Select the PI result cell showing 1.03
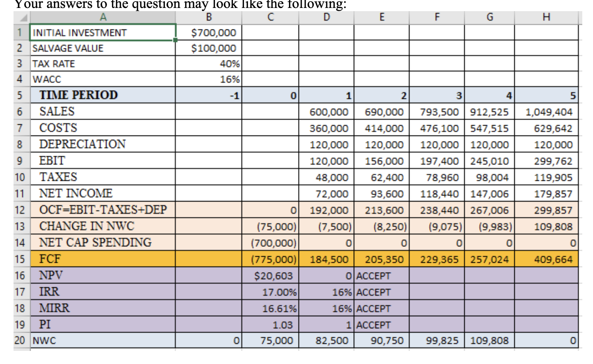The image size is (593, 364). (x=270, y=324)
